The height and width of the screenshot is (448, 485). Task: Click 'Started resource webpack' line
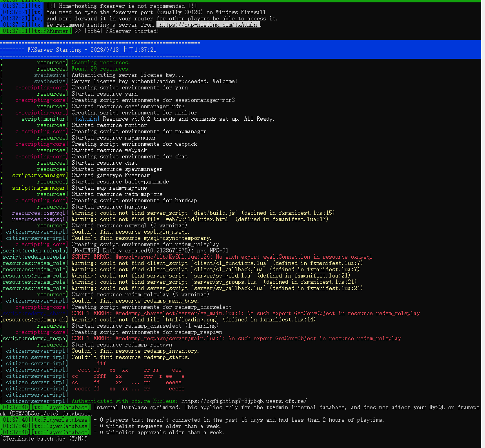[x=109, y=150]
